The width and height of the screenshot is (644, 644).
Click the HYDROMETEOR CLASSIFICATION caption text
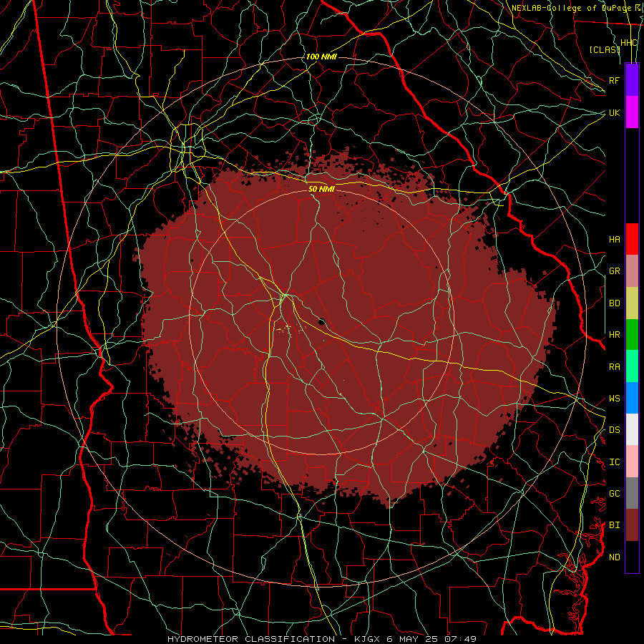pos(251,639)
